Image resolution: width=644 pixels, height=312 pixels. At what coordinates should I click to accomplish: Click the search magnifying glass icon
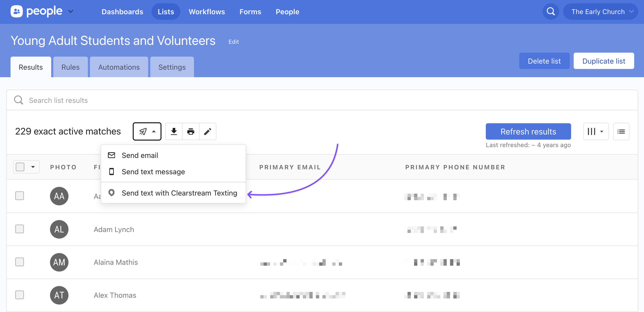[x=550, y=11]
